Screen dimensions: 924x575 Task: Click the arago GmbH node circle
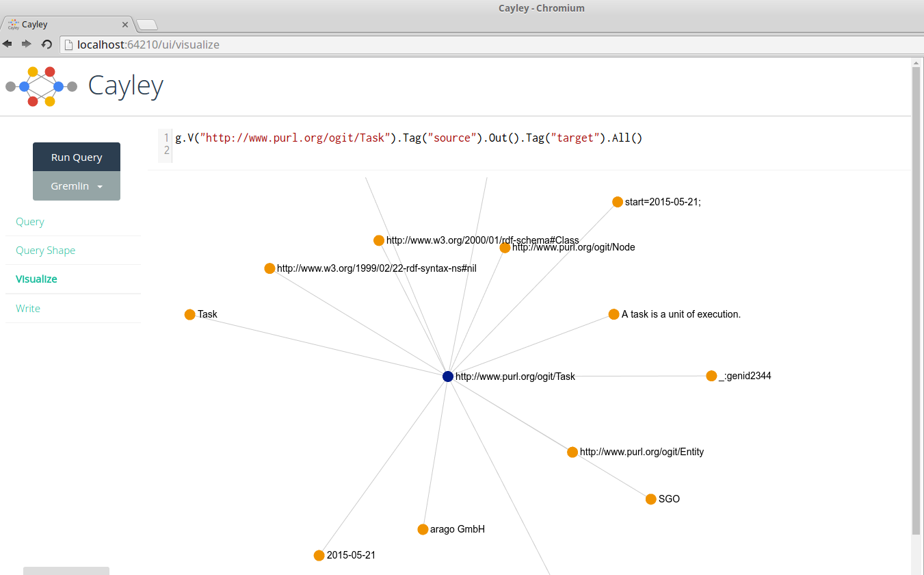click(423, 529)
